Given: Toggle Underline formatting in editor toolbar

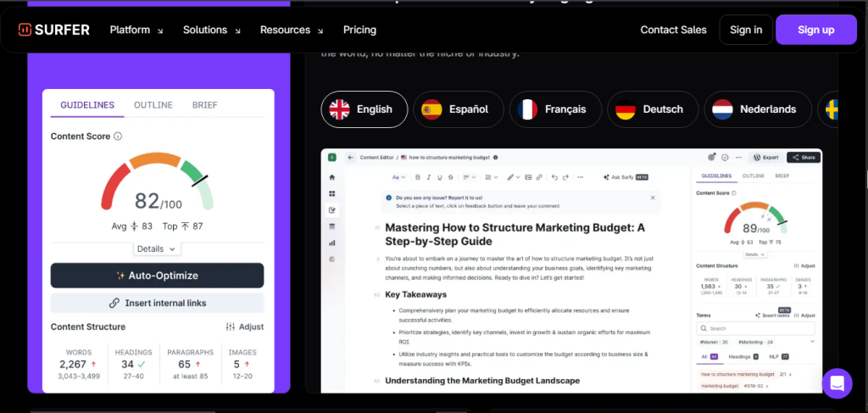Looking at the screenshot, I should tap(440, 178).
